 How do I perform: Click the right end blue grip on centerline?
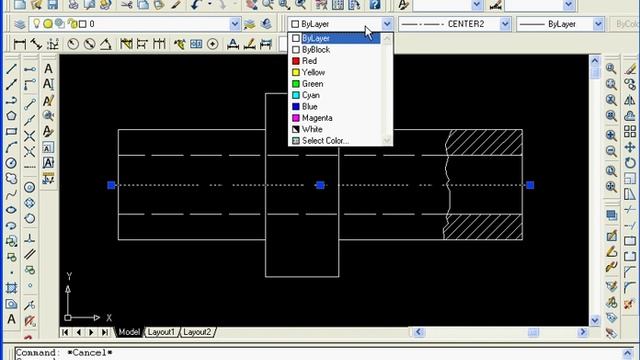click(x=530, y=185)
